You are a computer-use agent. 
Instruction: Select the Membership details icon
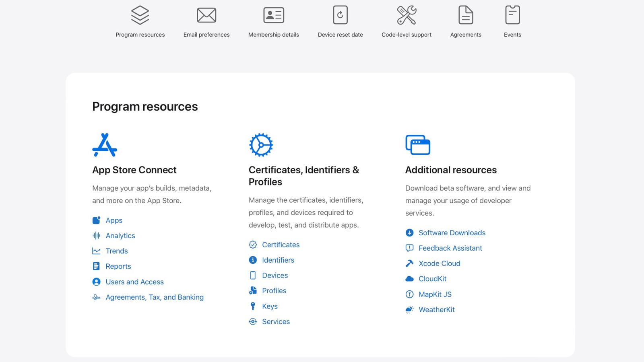coord(273,15)
